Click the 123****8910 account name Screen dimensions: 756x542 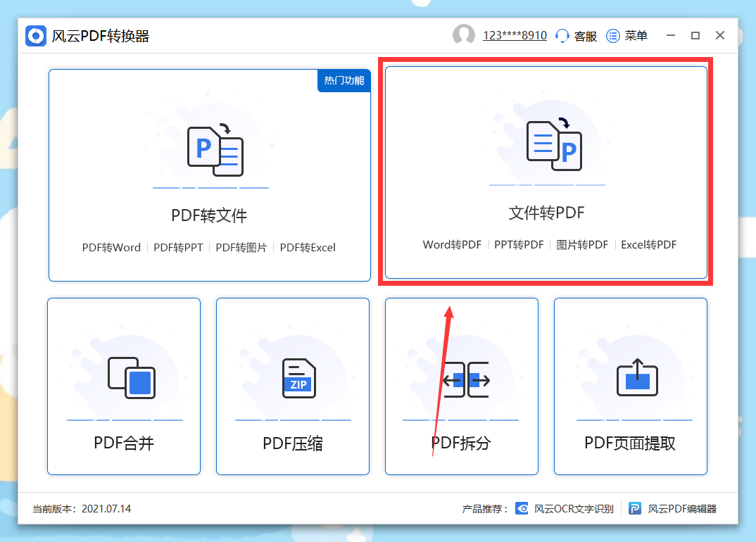(514, 34)
